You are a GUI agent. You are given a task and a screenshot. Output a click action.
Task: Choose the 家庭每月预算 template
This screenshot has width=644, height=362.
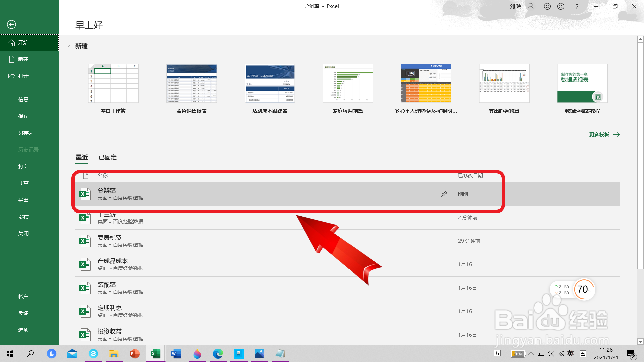[348, 83]
